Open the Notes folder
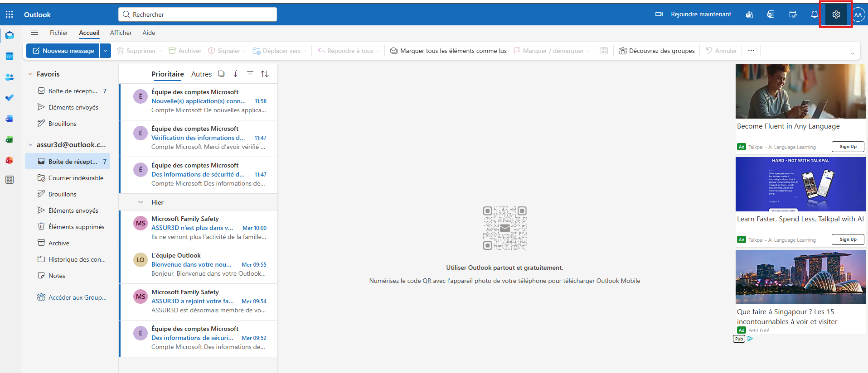868x373 pixels. point(68,276)
